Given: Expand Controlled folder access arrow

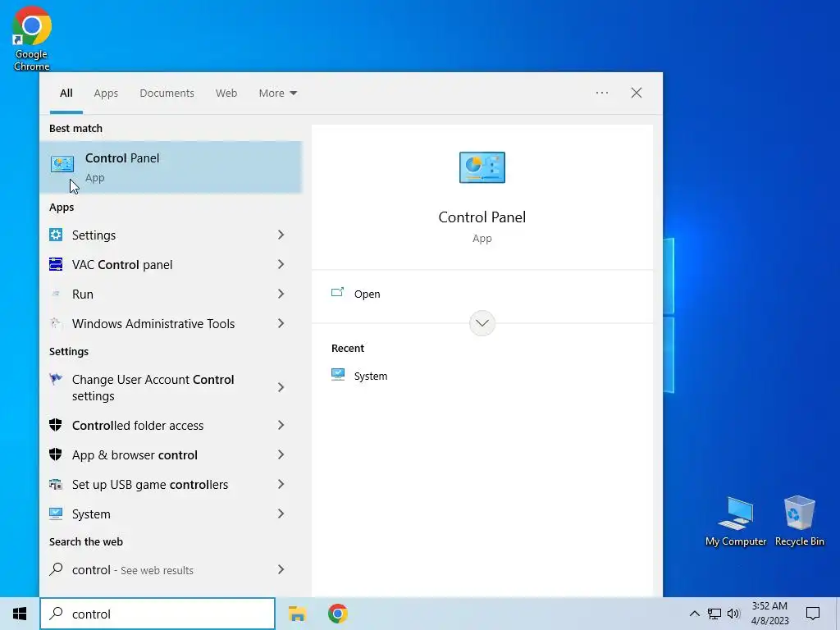Looking at the screenshot, I should click(x=281, y=425).
